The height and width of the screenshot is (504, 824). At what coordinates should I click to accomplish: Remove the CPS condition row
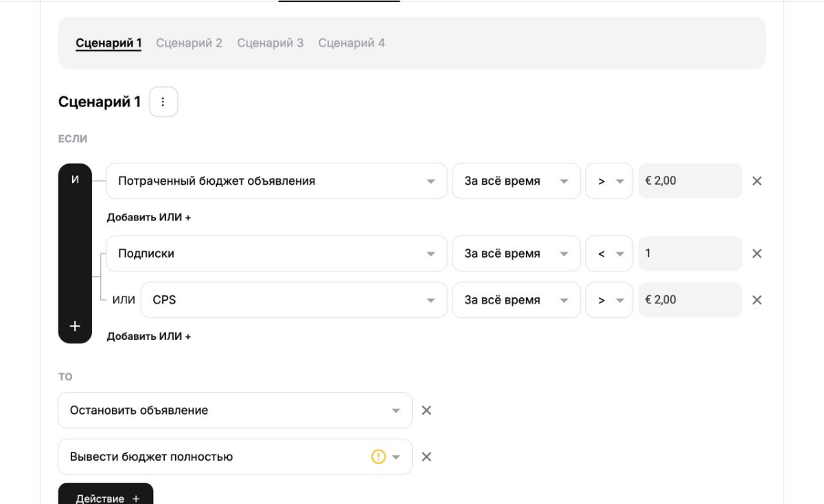(x=757, y=300)
